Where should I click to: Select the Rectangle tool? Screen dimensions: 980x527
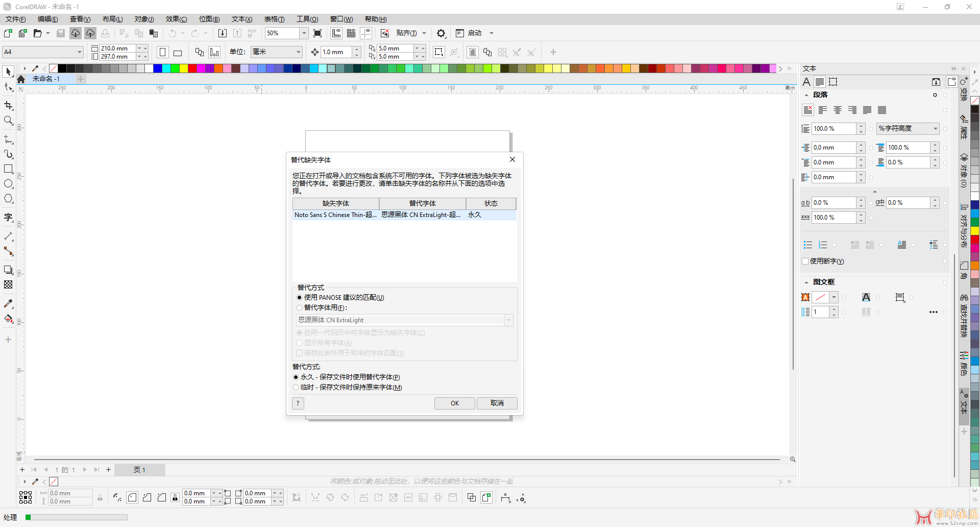tap(8, 169)
